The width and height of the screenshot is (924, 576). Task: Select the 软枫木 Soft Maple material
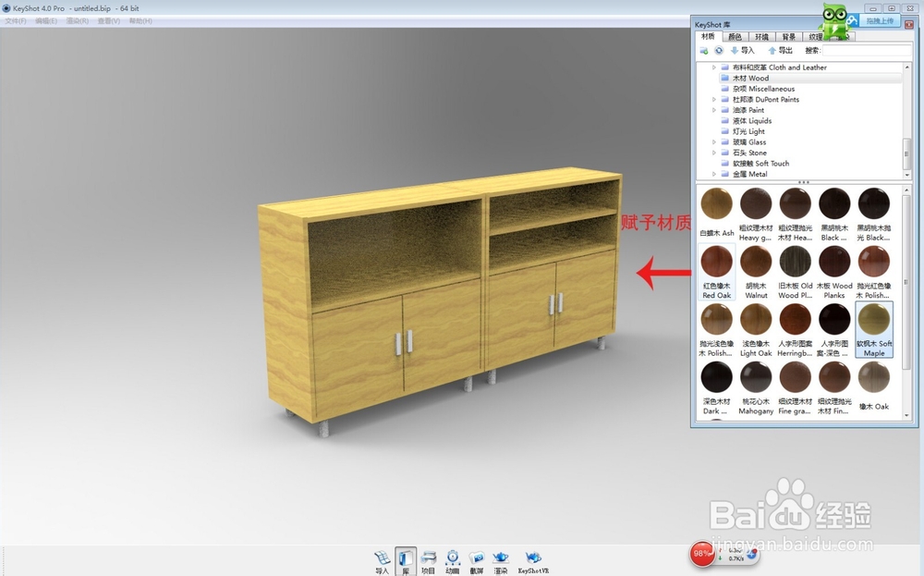pyautogui.click(x=874, y=329)
